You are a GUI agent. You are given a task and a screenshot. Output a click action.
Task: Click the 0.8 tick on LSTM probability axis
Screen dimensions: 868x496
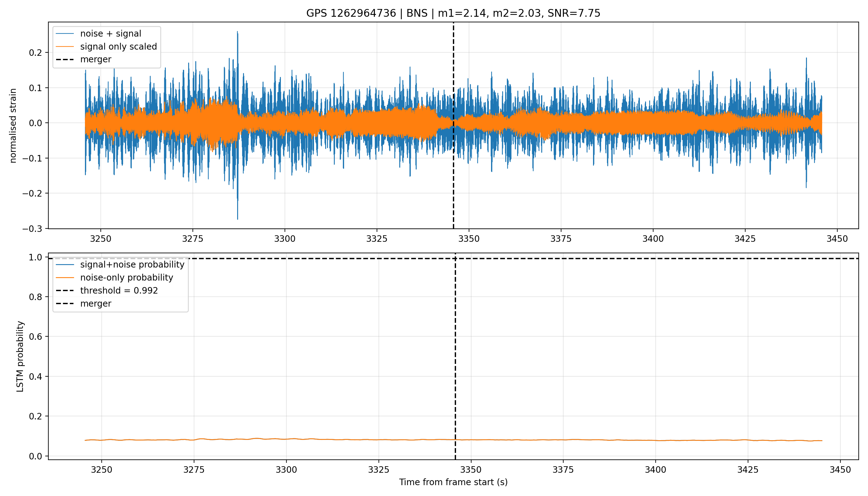pos(36,297)
